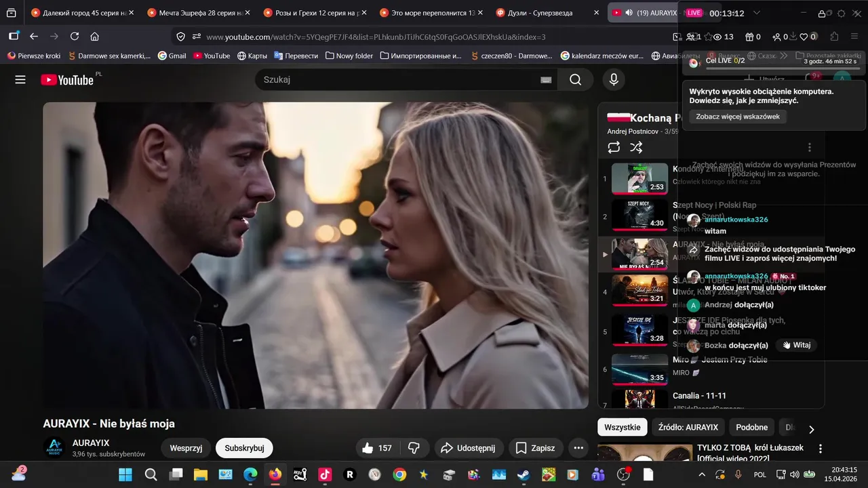Click the browser back arrow
Screen dimensions: 868x488
point(34,37)
